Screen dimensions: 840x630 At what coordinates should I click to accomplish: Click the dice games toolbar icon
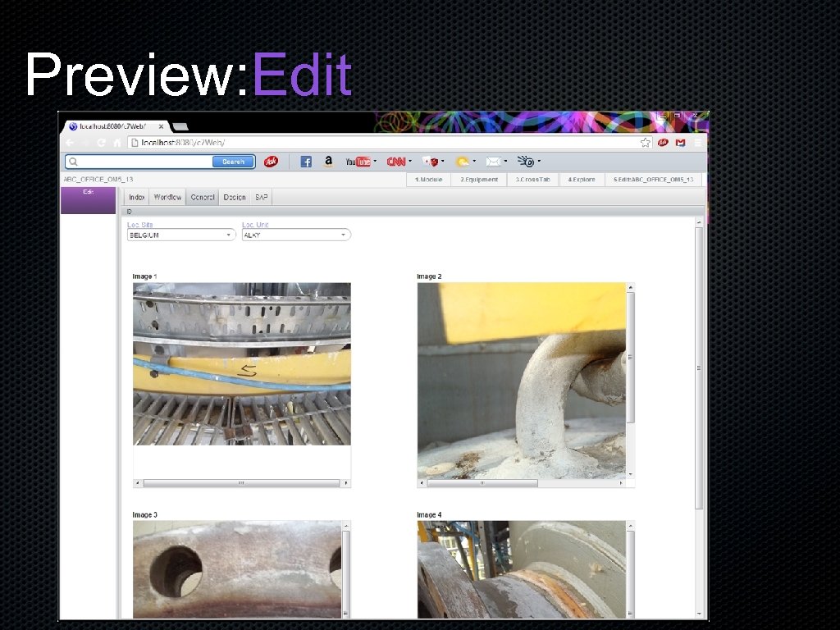point(430,162)
